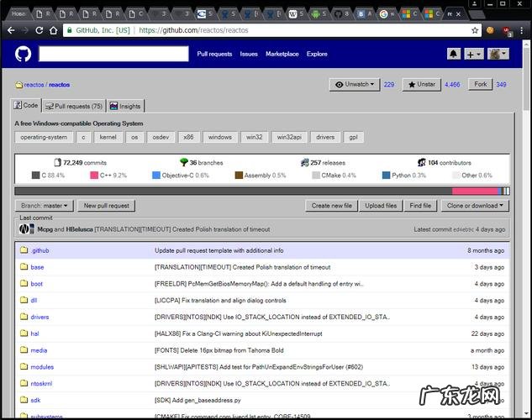Screen dimensions: 532x420
Task: Click the commits history icon
Action: 58,162
